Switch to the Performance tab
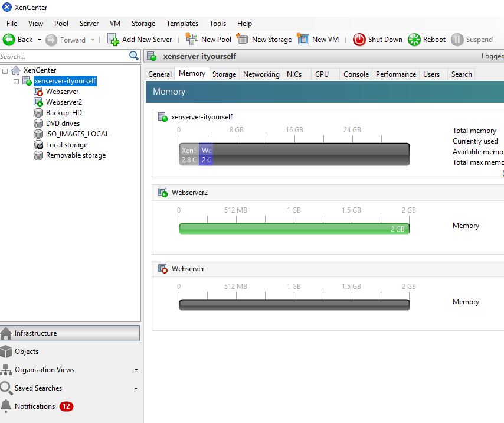504x423 pixels. click(x=396, y=74)
